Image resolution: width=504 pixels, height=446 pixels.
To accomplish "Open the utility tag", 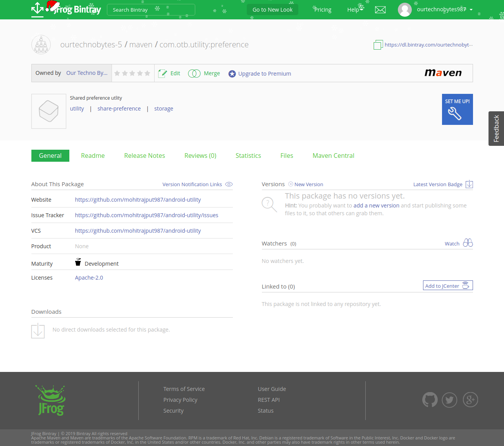I will coord(77,109).
